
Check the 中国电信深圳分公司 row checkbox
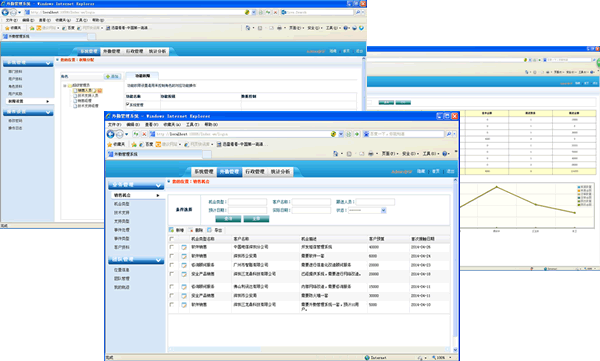(x=171, y=247)
